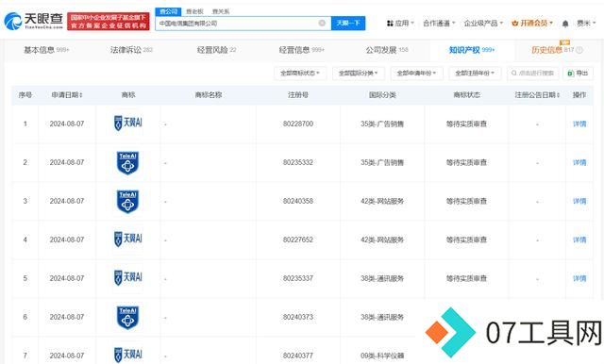Expand the 合作通道 dropdown

tap(439, 23)
